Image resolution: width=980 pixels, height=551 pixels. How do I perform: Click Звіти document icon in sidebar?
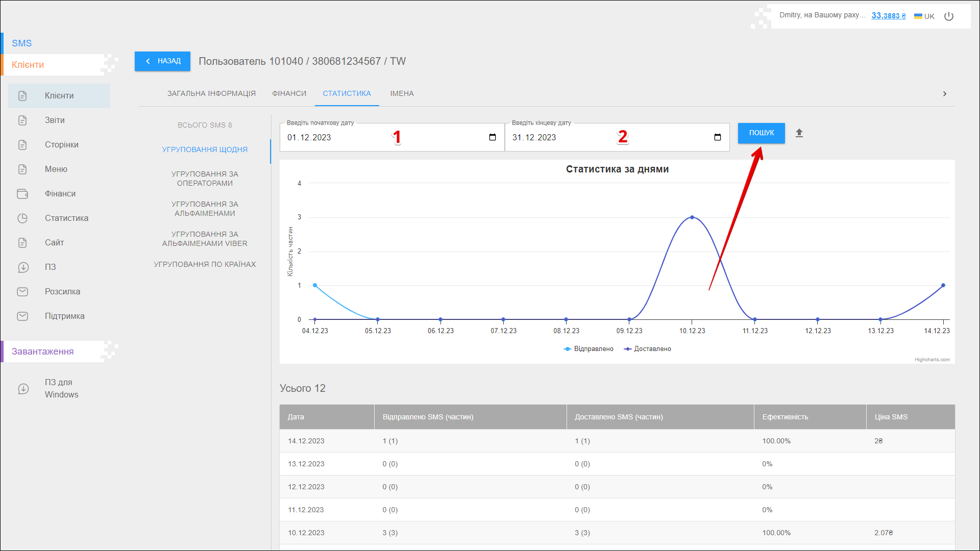22,120
